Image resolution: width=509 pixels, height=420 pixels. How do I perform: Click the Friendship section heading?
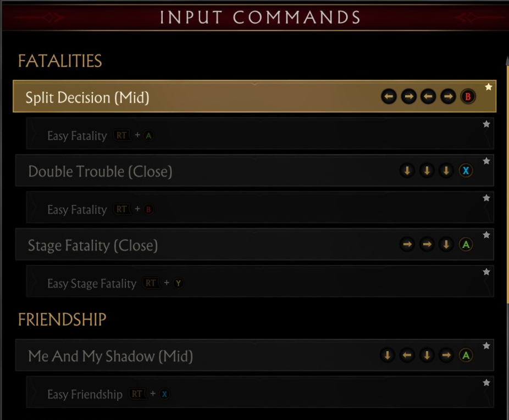tap(62, 319)
